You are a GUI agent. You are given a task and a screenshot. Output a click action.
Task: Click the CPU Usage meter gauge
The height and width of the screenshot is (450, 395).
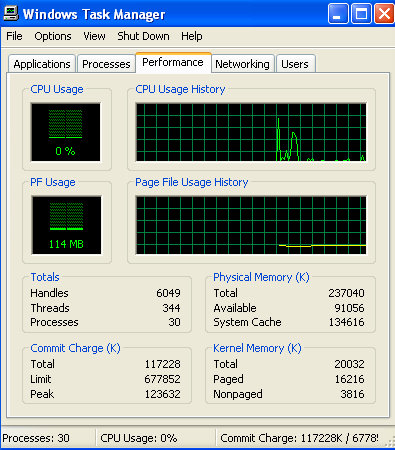[66, 132]
